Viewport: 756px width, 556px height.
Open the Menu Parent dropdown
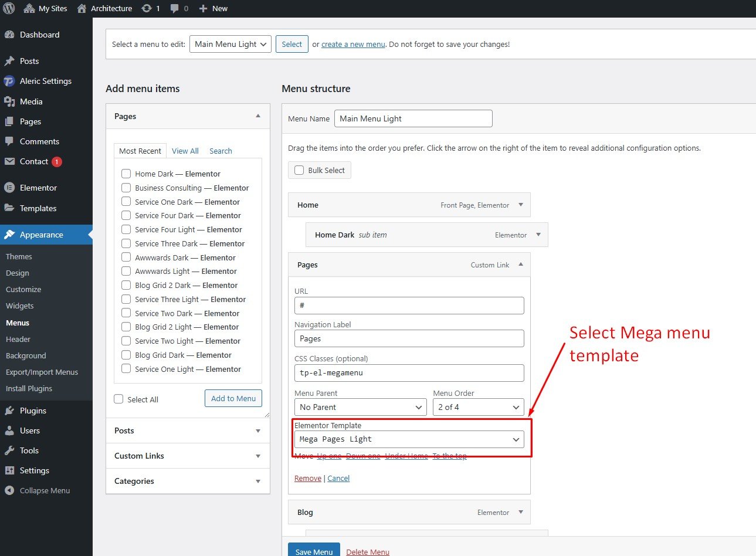pyautogui.click(x=360, y=407)
